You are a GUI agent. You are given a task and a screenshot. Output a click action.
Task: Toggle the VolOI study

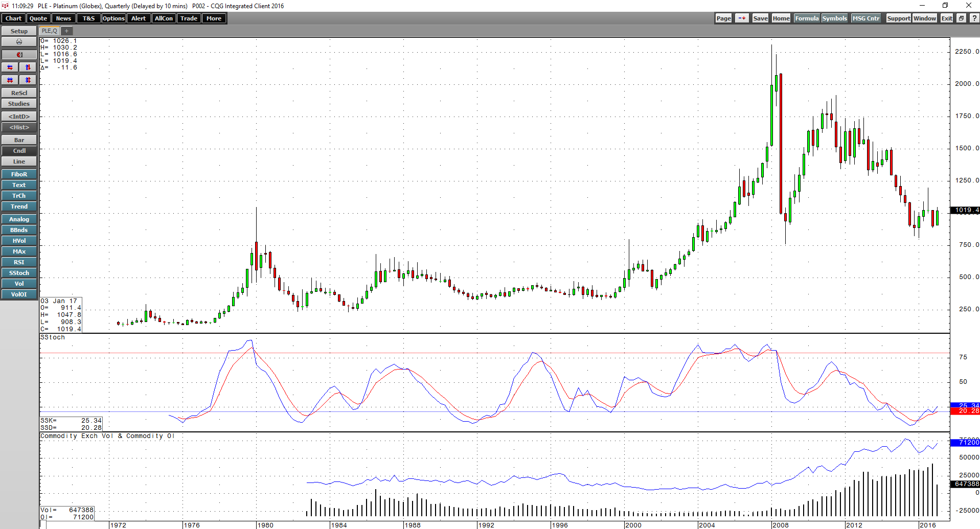19,294
